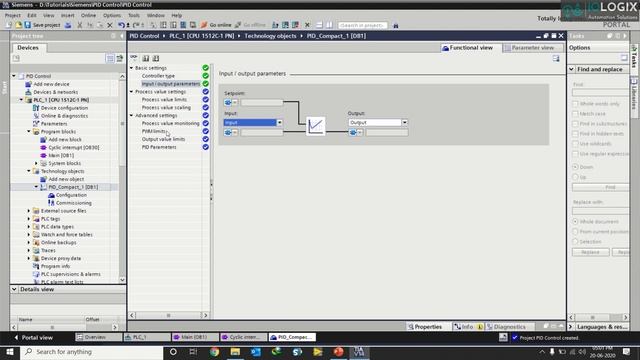Click the Add new device icon

click(28, 84)
